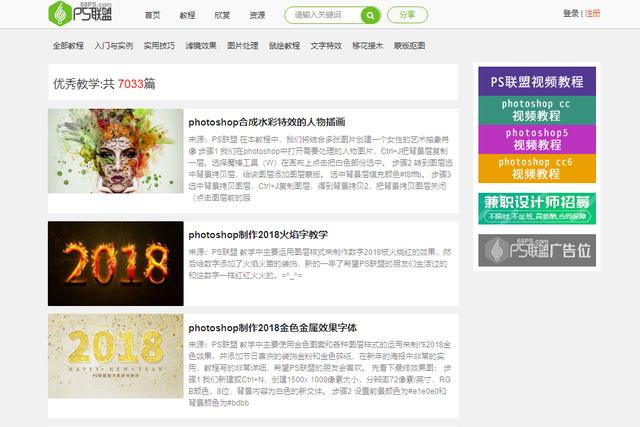Click the teal photoshop cc 视频教程 banner
The width and height of the screenshot is (640, 427).
(x=537, y=110)
